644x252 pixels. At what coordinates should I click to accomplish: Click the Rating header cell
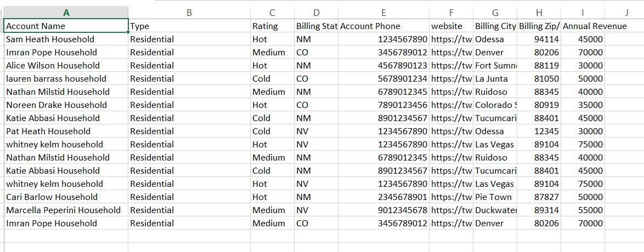click(x=272, y=26)
